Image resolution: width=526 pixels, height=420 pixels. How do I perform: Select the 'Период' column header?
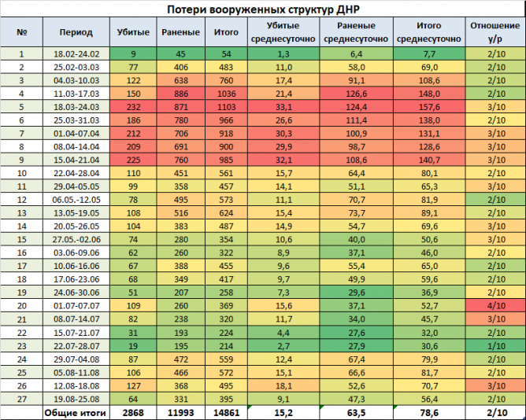[x=76, y=32]
